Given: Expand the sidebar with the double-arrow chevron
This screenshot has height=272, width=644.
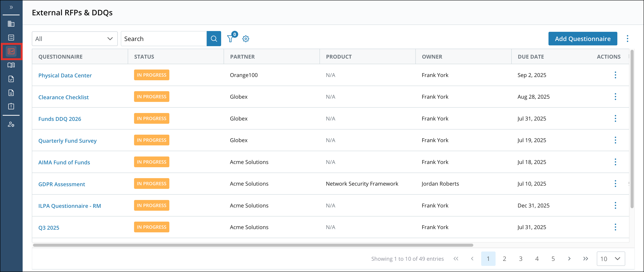Looking at the screenshot, I should click(x=11, y=7).
